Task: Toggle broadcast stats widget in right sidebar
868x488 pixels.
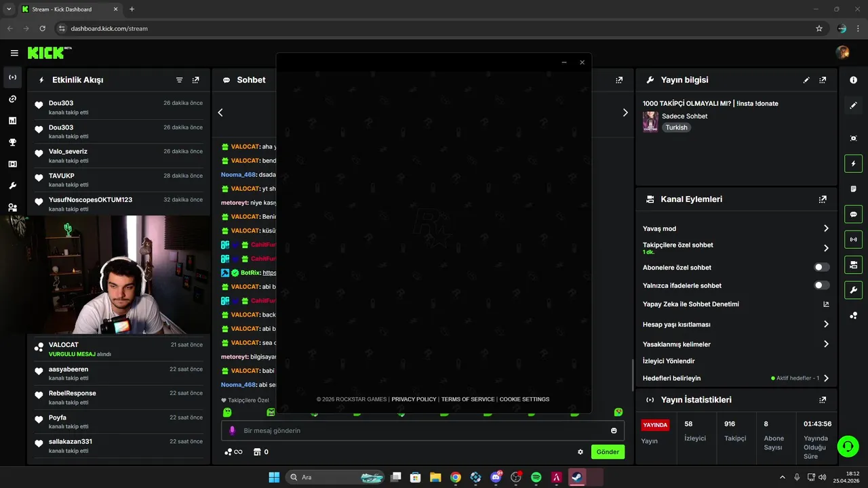Action: 853,239
